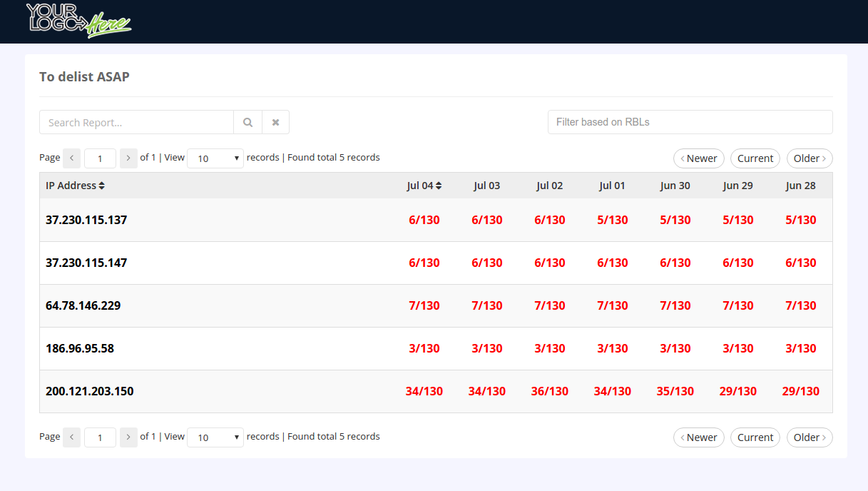Viewport: 868px width, 491px height.
Task: Open bottom View records dropdown
Action: [x=215, y=437]
